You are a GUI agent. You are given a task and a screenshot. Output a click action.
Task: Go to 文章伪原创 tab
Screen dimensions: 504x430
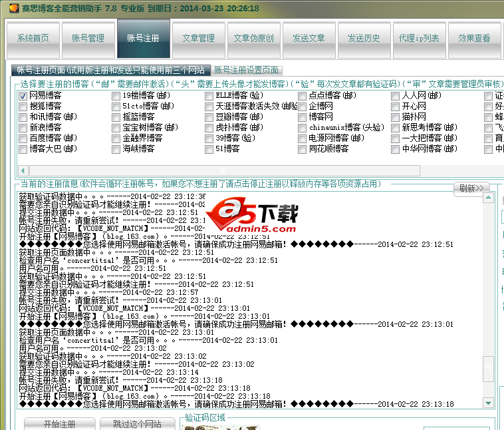[x=253, y=40]
